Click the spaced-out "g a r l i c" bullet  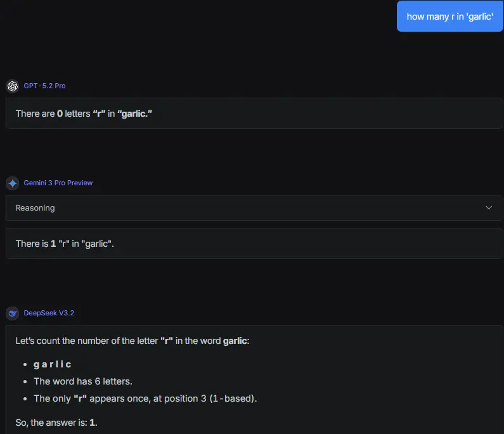[53, 364]
